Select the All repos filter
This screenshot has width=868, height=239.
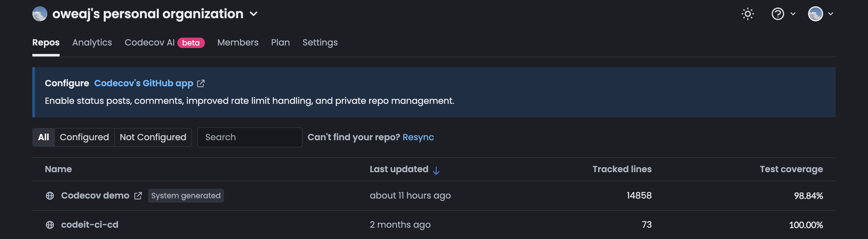tap(44, 137)
